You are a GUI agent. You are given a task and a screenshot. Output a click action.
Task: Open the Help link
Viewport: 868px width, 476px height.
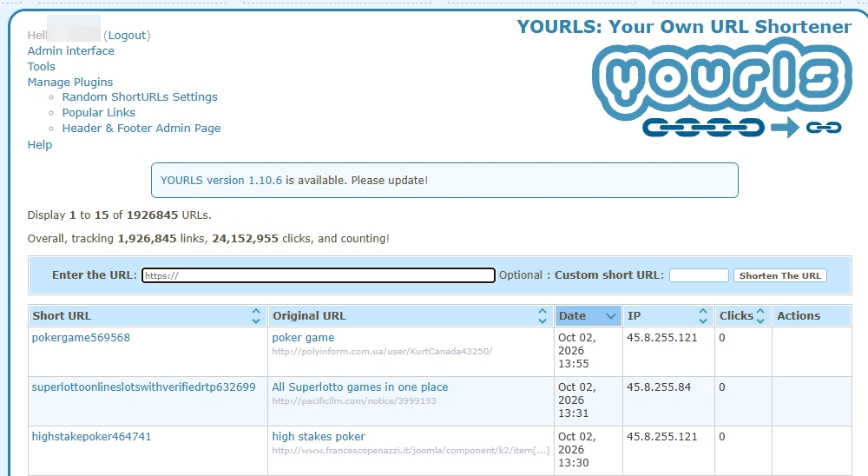40,144
